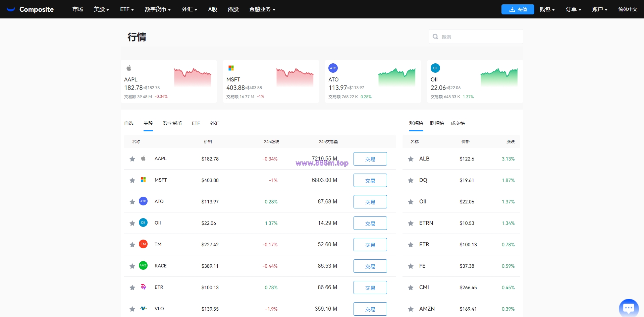Open the 订单 orders dropdown
Viewport: 644px width, 317px height.
[x=574, y=9]
